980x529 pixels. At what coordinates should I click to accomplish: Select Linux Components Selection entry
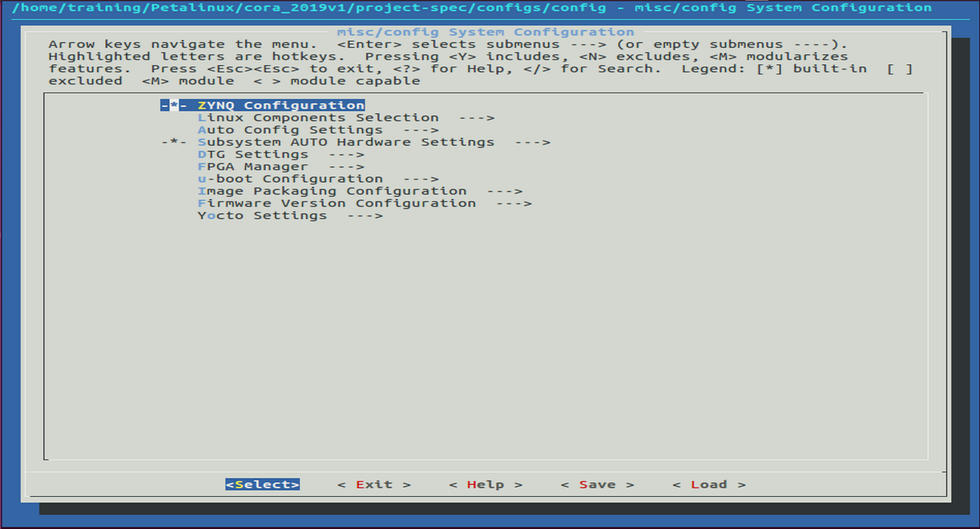pos(318,117)
